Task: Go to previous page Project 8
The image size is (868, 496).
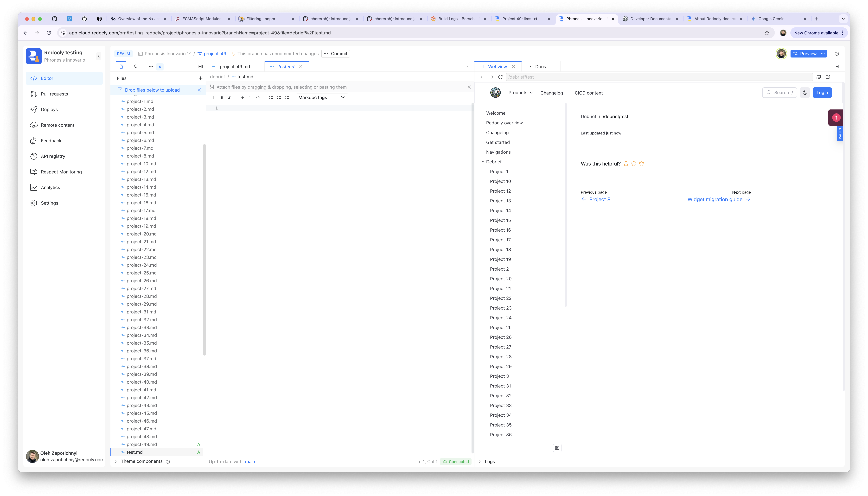Action: click(596, 200)
